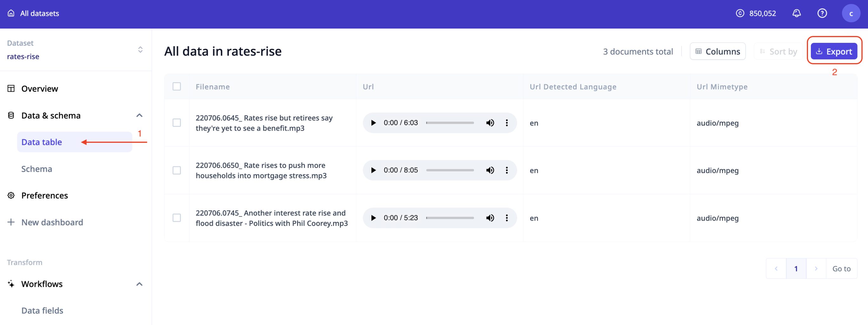Open the dataset selector dropdown arrows

(141, 50)
